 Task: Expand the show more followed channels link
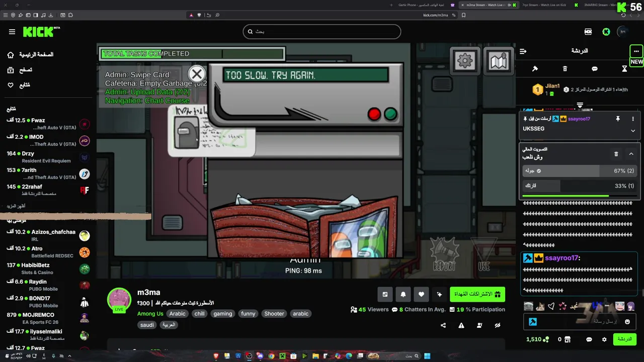pyautogui.click(x=16, y=206)
